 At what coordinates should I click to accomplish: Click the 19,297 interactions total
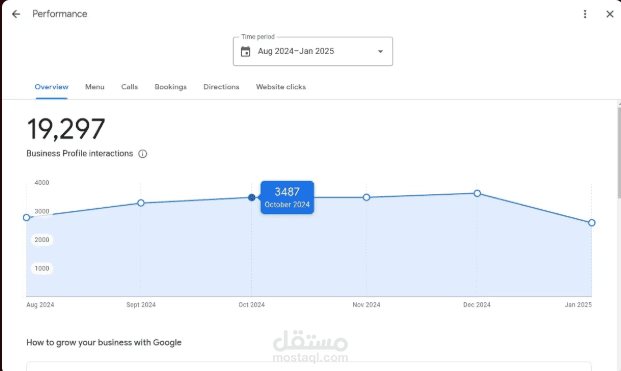click(66, 129)
